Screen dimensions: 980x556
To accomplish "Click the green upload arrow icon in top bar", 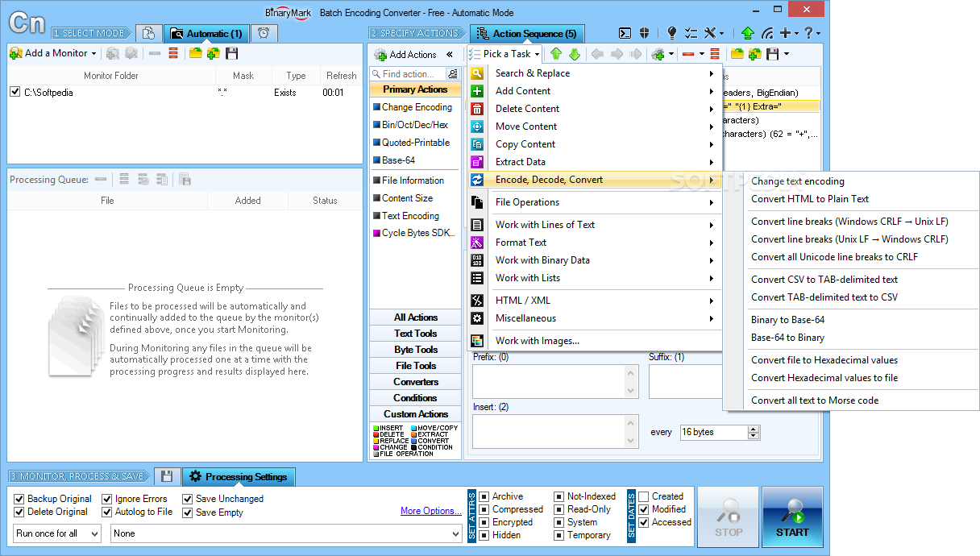I will [747, 33].
